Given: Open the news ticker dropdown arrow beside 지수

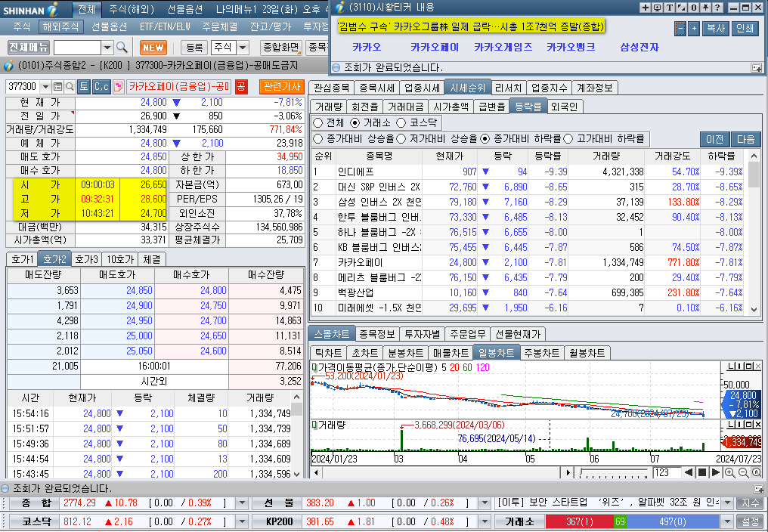Looking at the screenshot, I should 727,503.
